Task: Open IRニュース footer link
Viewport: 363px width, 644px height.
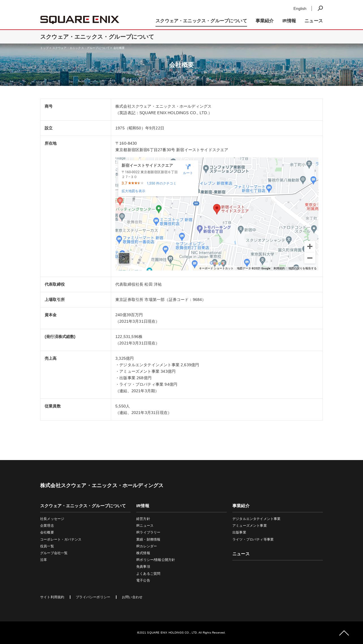Action: tap(145, 526)
